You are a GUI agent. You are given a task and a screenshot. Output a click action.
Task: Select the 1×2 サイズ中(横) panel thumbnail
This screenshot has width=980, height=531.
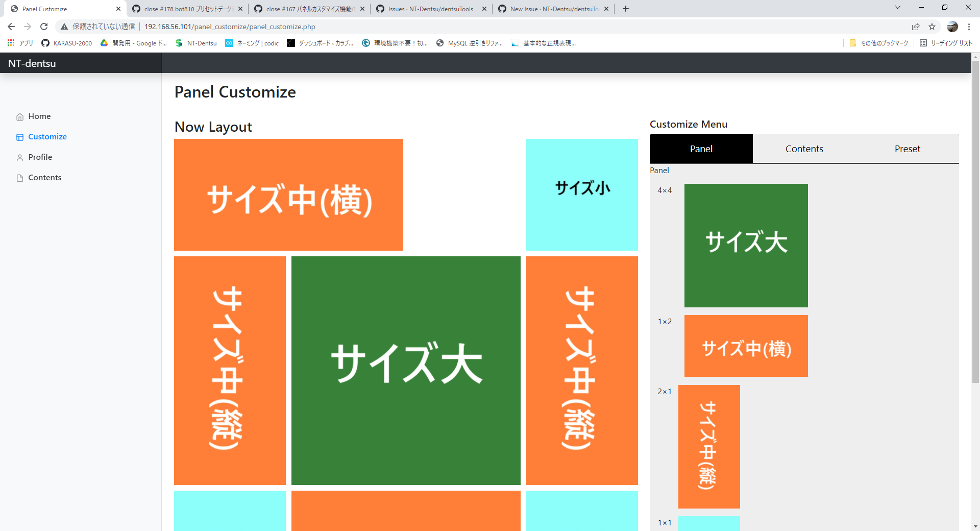point(746,346)
